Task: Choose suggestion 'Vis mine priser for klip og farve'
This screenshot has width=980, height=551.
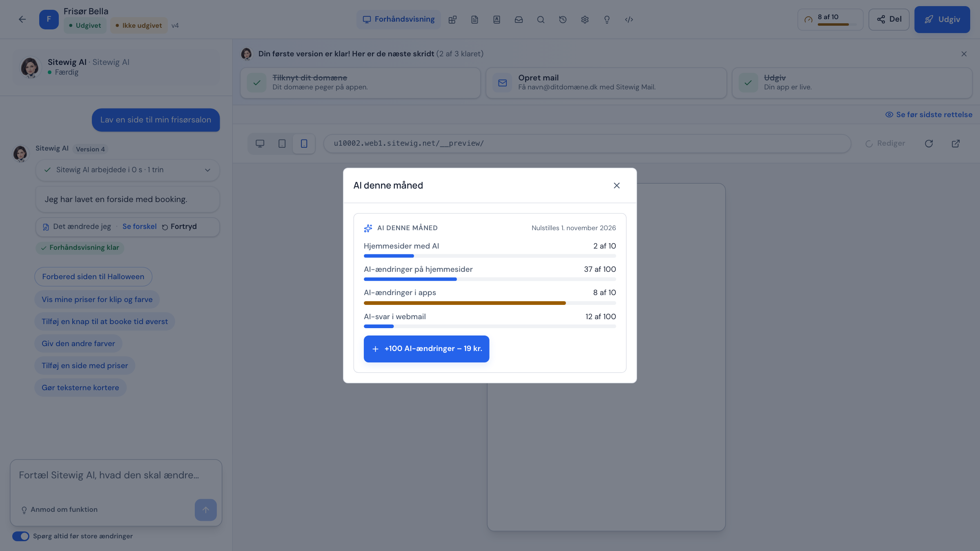Action: 97,300
